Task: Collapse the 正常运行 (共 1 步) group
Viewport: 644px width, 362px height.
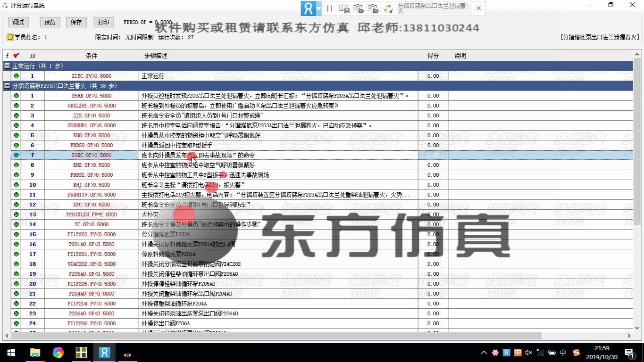Action: click(7, 66)
